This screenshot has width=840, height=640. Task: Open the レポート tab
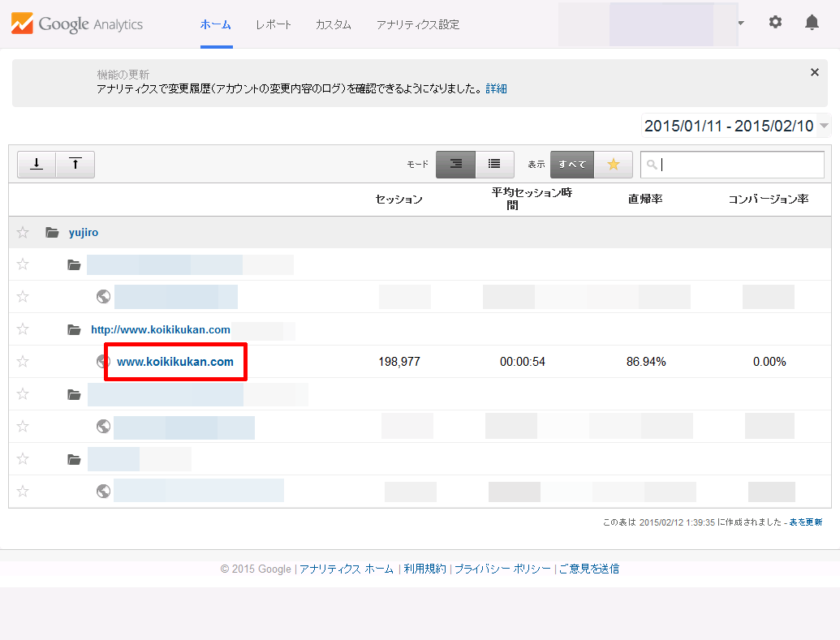[274, 24]
